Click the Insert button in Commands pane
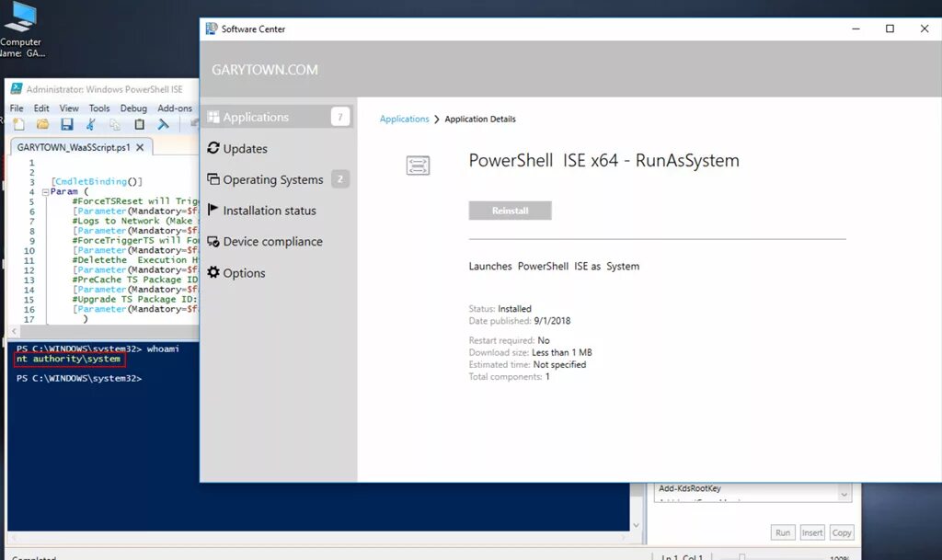 tap(812, 532)
